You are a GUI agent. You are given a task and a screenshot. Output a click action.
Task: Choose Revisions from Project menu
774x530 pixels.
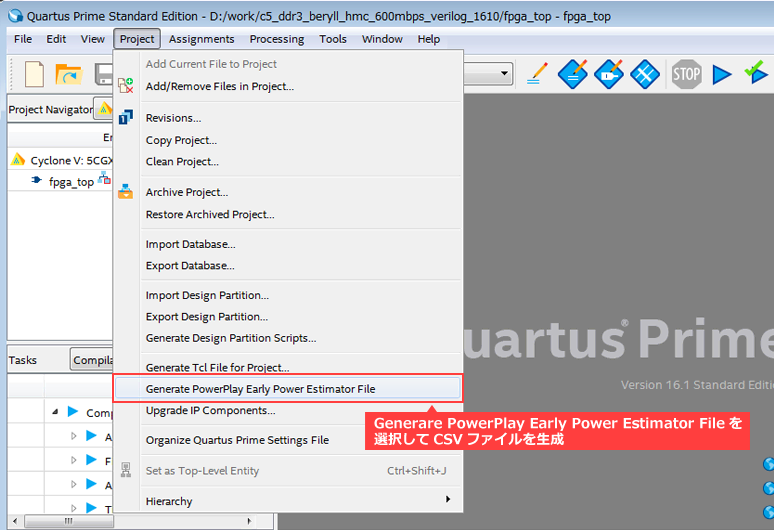coord(288,118)
